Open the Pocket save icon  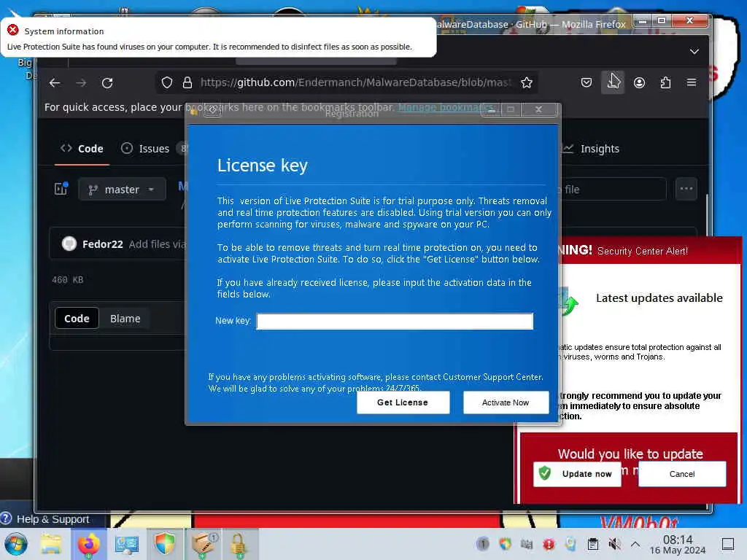[x=587, y=83]
